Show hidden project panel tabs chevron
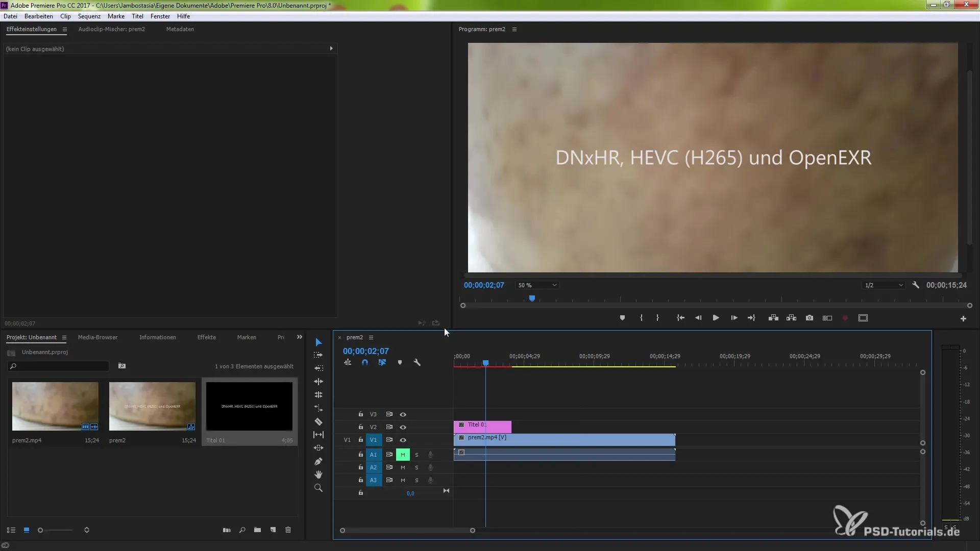The height and width of the screenshot is (551, 980). [300, 337]
